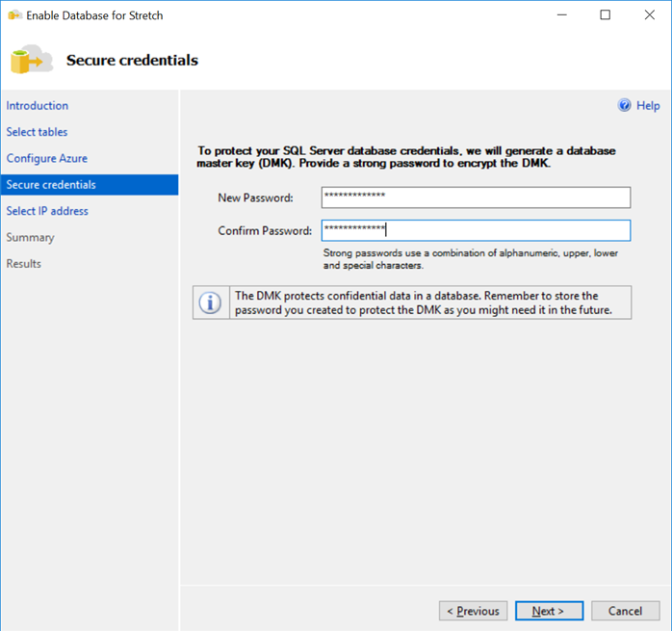The height and width of the screenshot is (631, 672).
Task: Go to the Introduction step
Action: coord(38,106)
